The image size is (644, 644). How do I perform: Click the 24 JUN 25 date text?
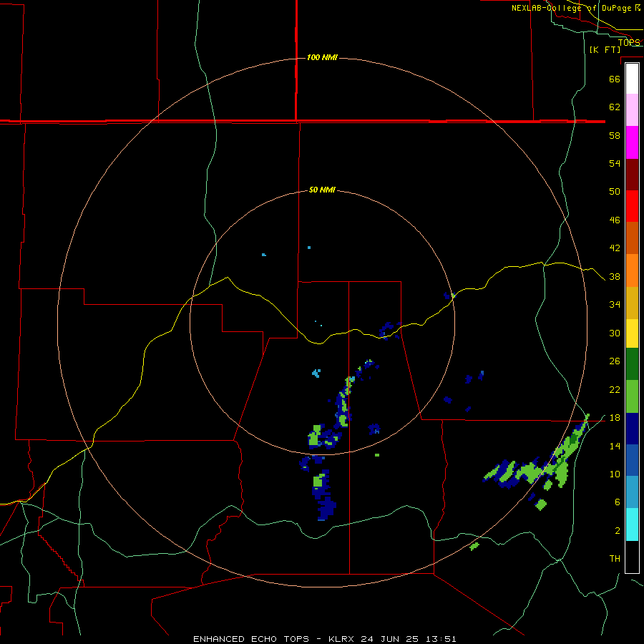pyautogui.click(x=389, y=639)
